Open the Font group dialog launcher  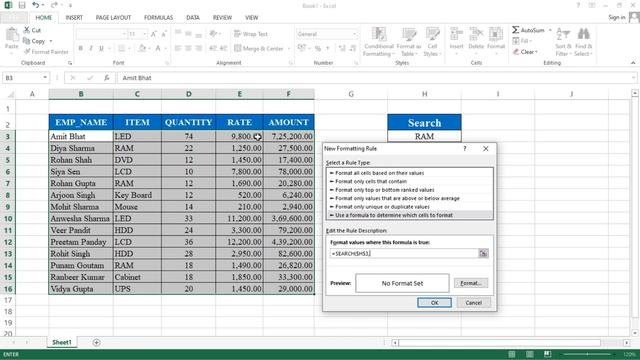[x=167, y=63]
